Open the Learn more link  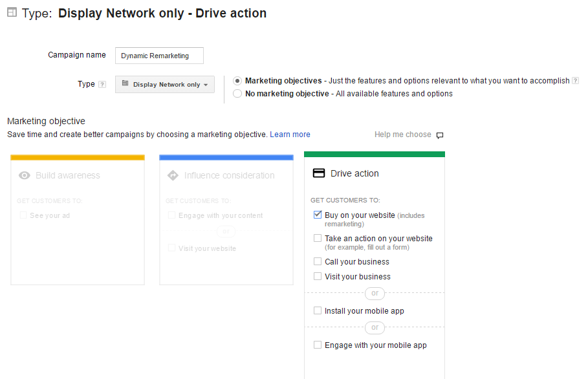click(x=290, y=134)
